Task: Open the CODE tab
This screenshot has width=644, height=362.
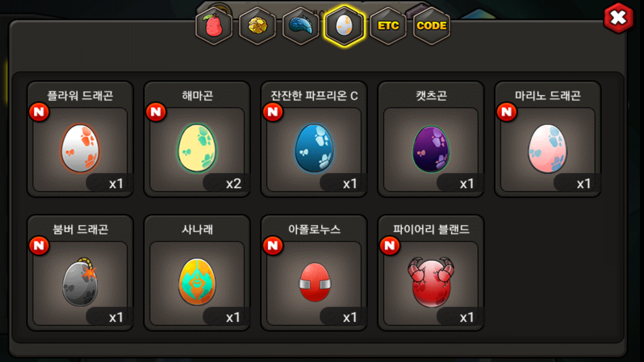Action: [431, 26]
